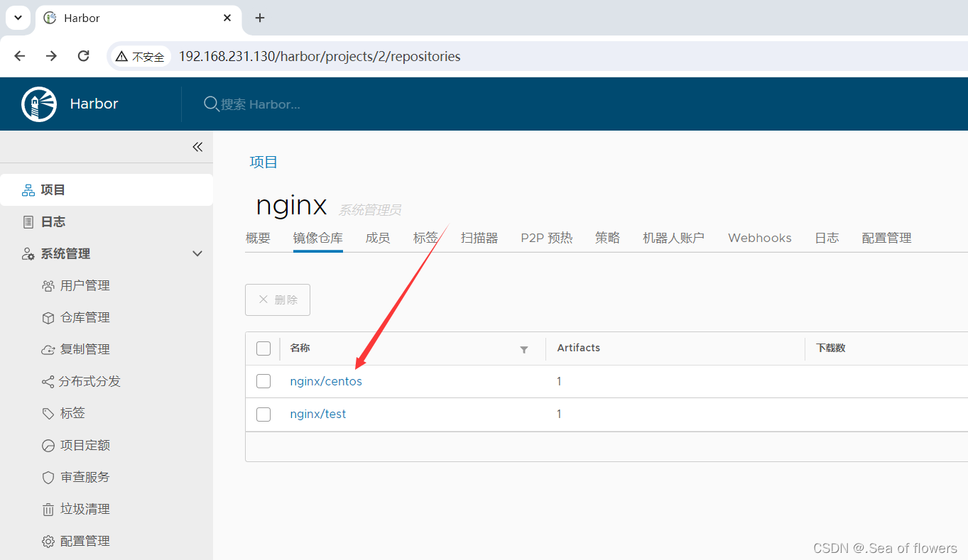Select 垃圾清理 in the sidebar
This screenshot has height=560, width=968.
[85, 510]
